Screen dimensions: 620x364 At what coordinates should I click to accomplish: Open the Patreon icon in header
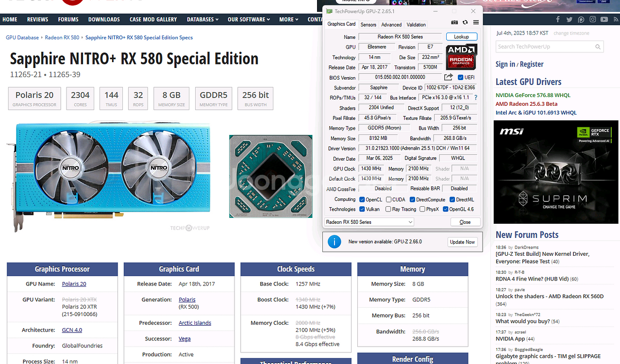coord(581,19)
